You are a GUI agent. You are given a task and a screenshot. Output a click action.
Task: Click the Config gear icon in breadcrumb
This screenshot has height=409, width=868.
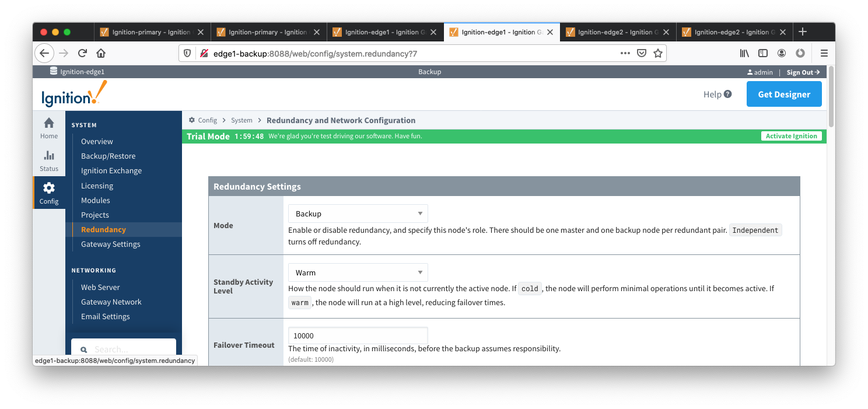tap(192, 120)
